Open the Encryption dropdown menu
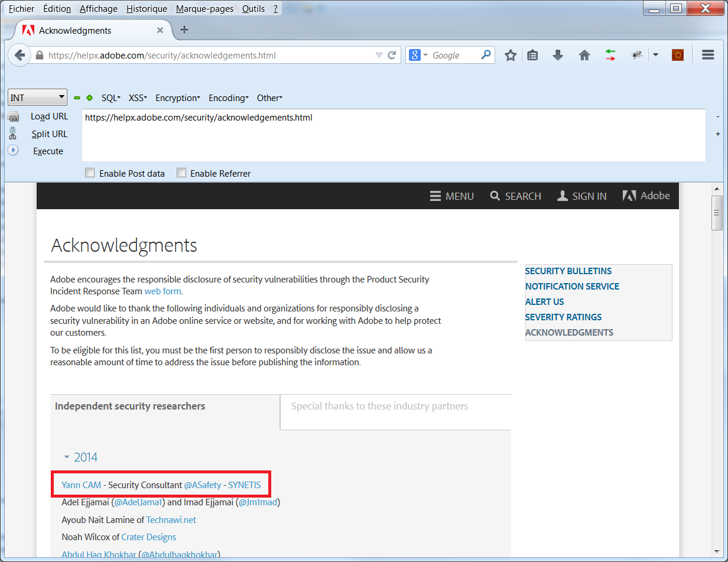The height and width of the screenshot is (562, 728). [x=178, y=98]
